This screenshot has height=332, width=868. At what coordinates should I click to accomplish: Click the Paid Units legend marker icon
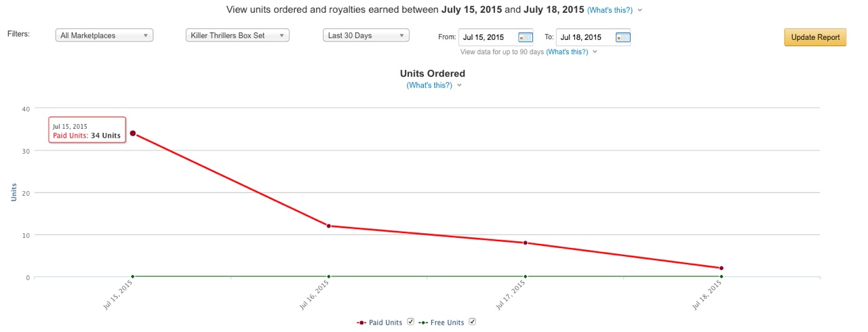(361, 323)
